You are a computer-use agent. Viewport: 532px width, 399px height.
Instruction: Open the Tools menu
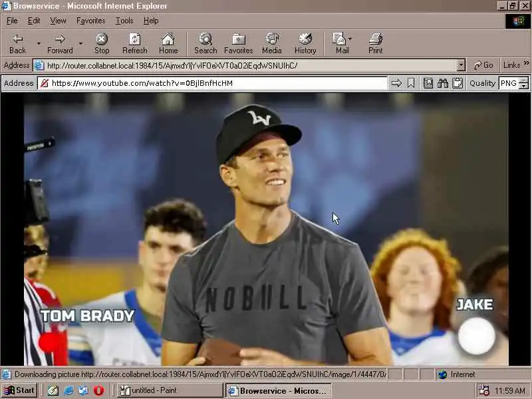[x=124, y=21]
